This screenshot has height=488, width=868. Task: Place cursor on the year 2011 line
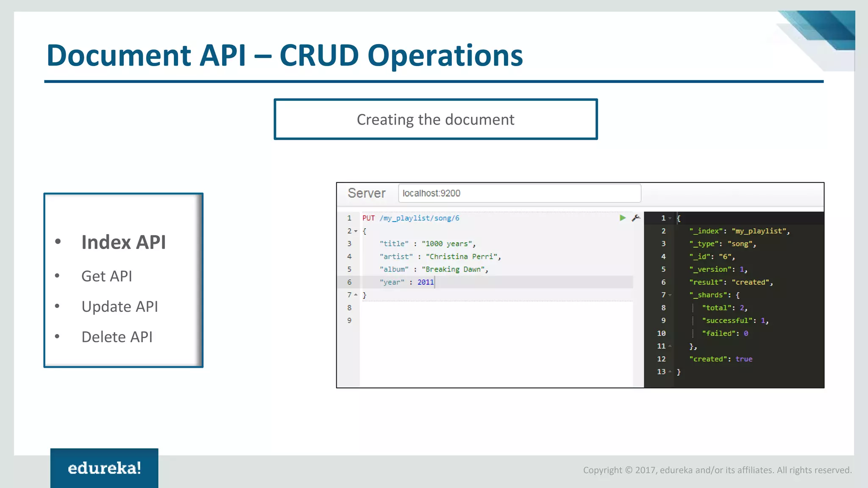(425, 282)
